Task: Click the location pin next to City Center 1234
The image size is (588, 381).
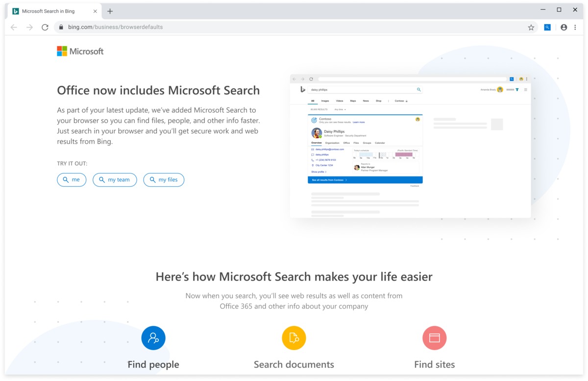Action: point(313,165)
